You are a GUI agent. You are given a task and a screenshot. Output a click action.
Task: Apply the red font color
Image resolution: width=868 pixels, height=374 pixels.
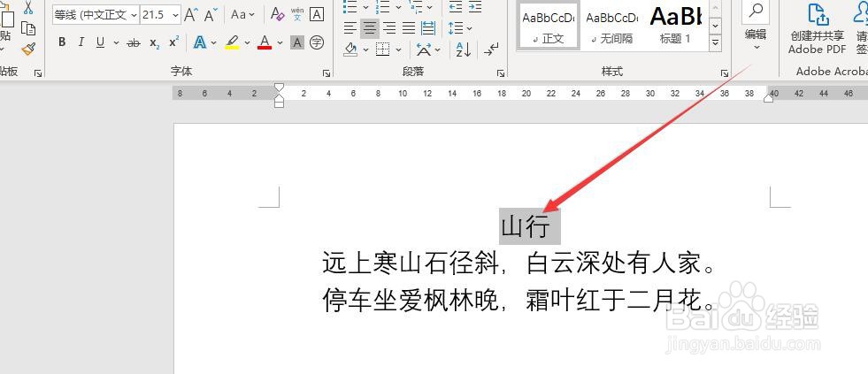(265, 42)
